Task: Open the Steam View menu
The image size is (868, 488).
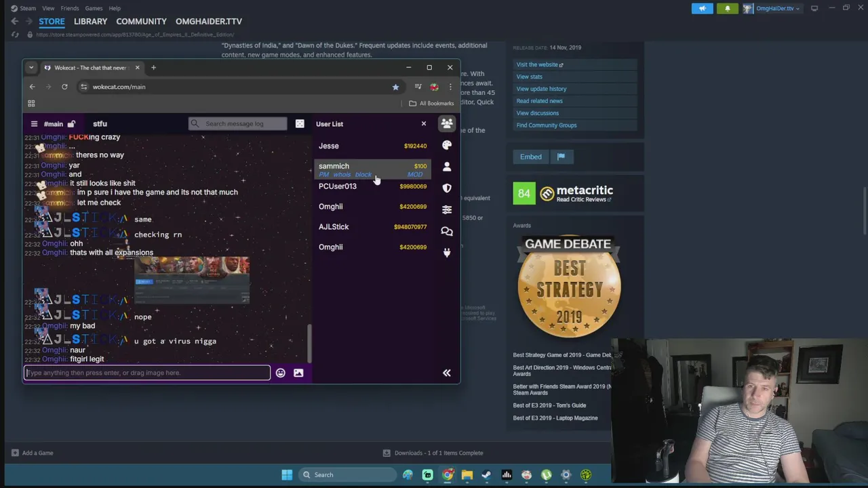Action: coord(48,8)
